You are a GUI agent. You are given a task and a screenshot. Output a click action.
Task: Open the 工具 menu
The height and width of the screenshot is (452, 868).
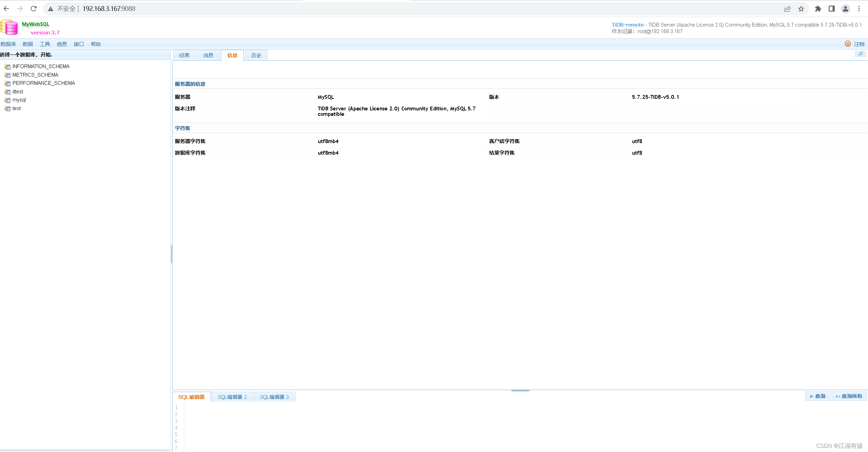coord(45,44)
